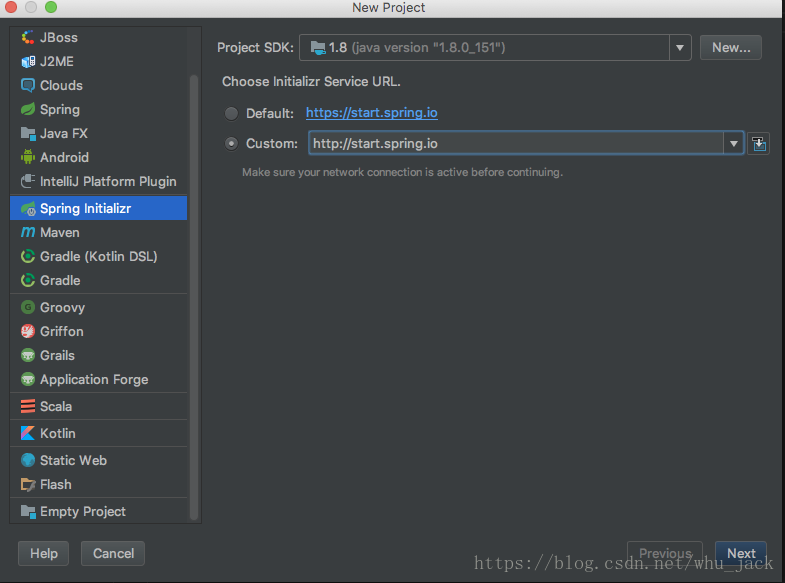Click the Maven m icon
Viewport: 785px width, 583px height.
point(28,232)
